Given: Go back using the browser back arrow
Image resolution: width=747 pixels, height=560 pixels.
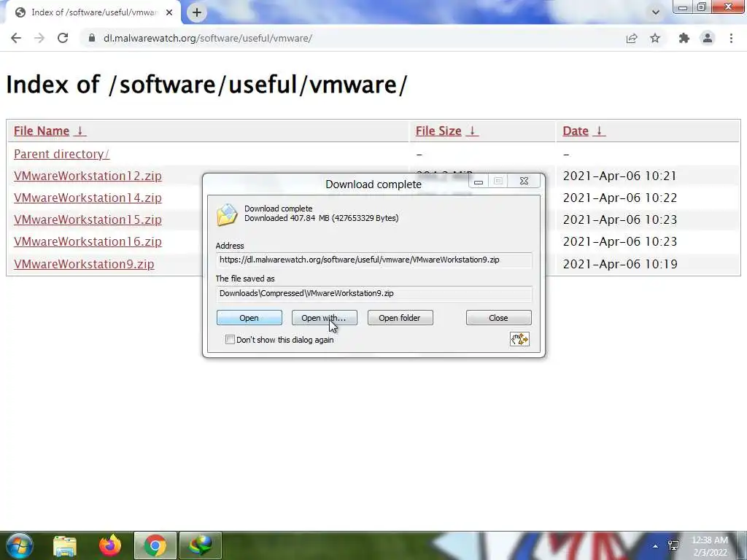Looking at the screenshot, I should click(x=16, y=38).
